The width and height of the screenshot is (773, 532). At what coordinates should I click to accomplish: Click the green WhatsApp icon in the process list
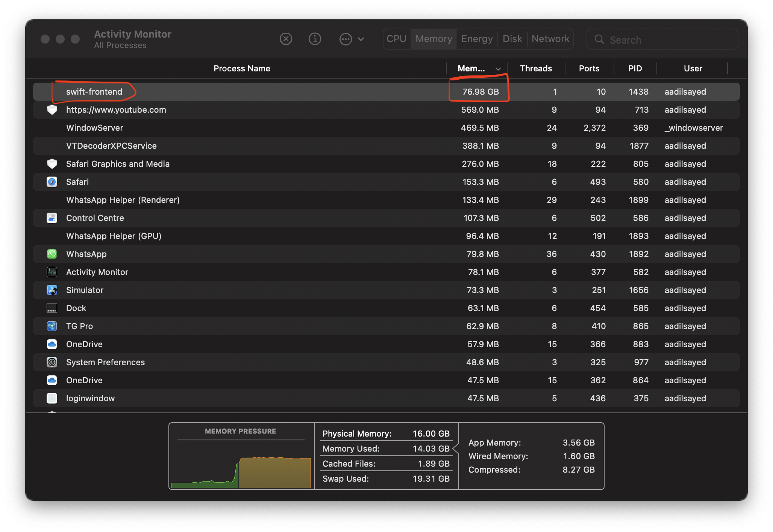[52, 254]
